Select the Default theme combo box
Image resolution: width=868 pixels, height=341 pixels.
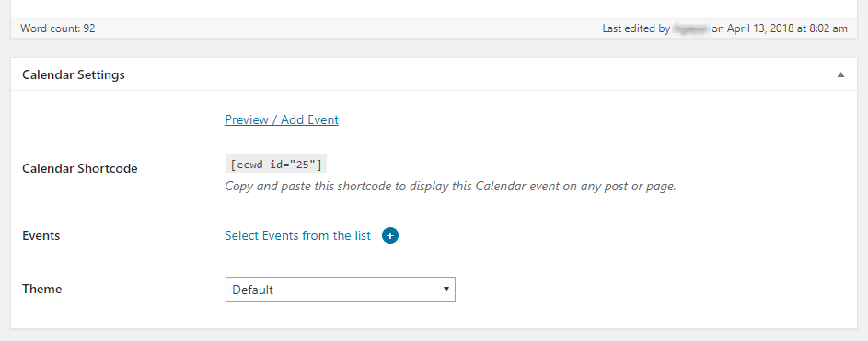(341, 290)
